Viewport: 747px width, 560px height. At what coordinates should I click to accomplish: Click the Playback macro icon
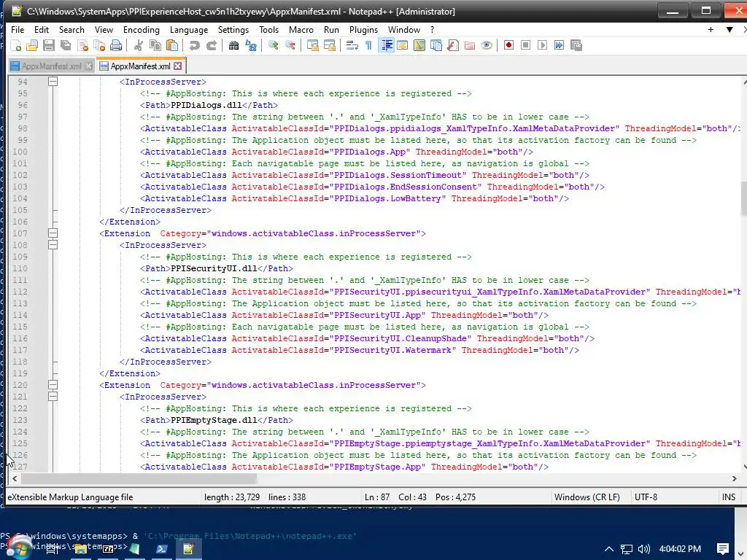pos(542,45)
